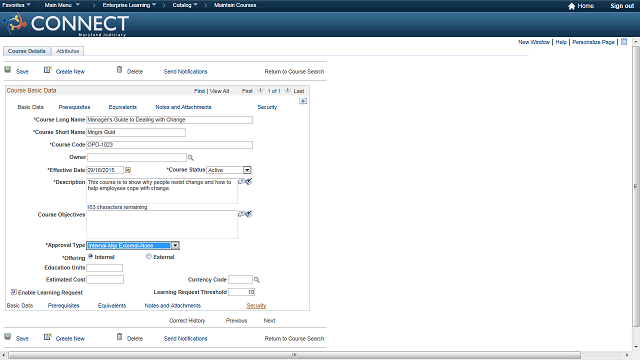This screenshot has height=360, width=640.
Task: Click the top Save disk icon
Action: [7, 70]
